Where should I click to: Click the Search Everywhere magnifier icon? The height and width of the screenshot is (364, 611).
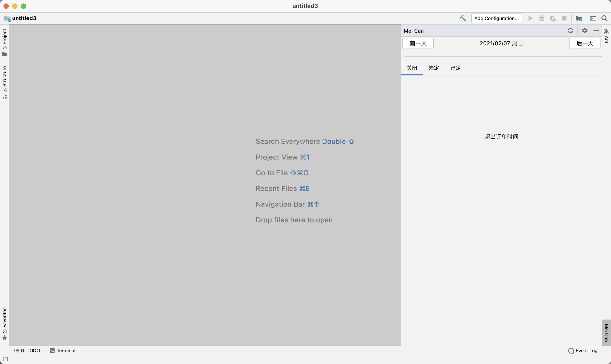(604, 18)
